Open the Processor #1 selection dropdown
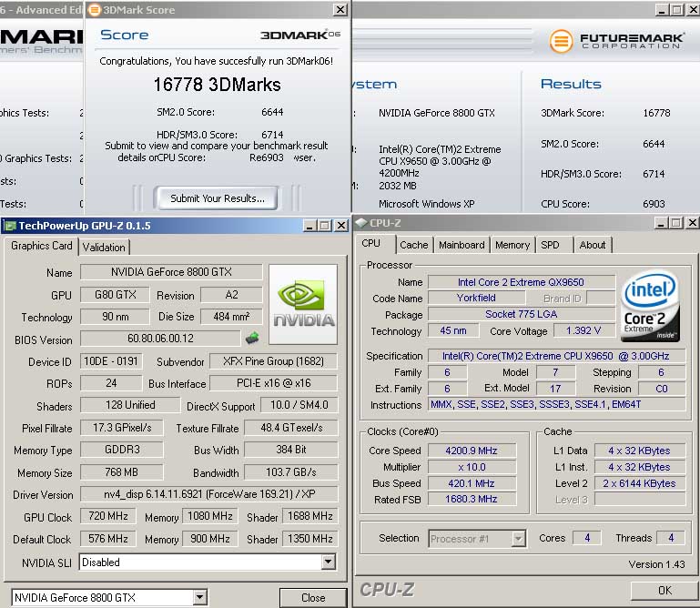700x608 pixels. pos(518,539)
